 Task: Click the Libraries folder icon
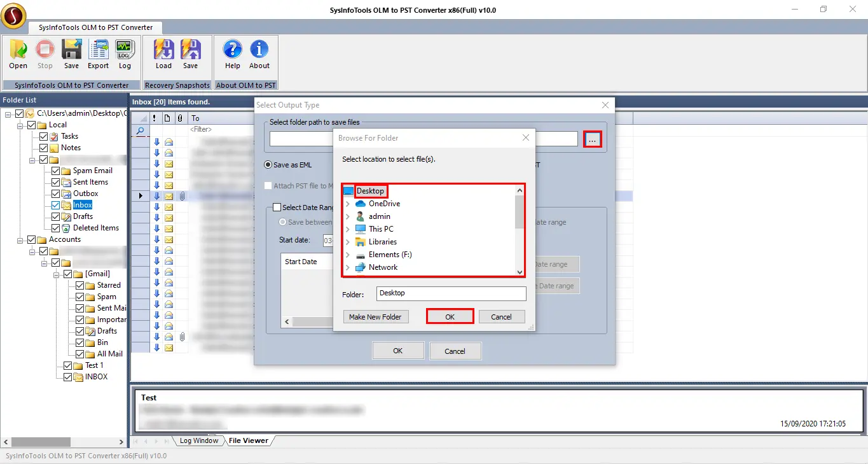tap(361, 242)
